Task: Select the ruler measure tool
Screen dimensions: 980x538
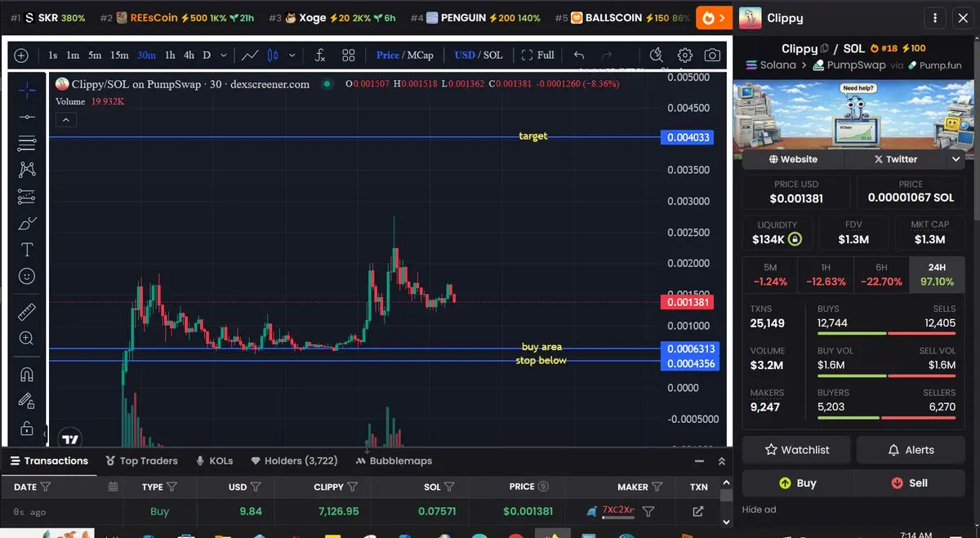Action: click(27, 312)
